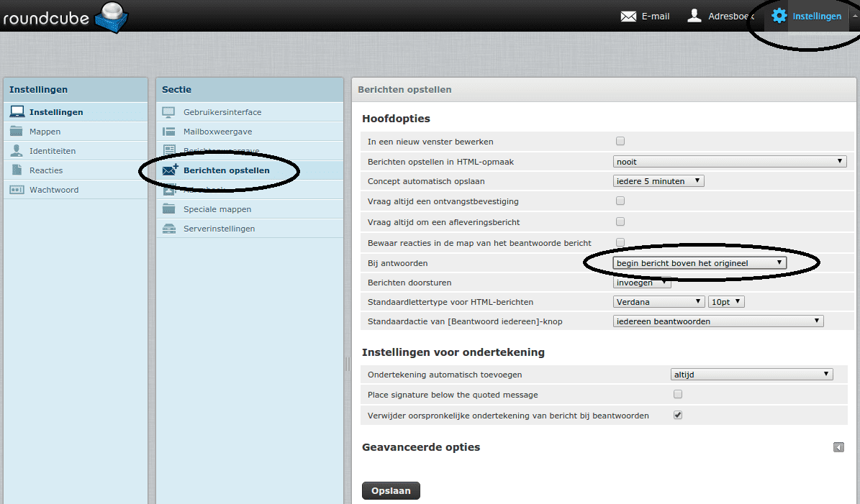Viewport: 860px width, 504px height.
Task: Click the Opslaan button
Action: pos(391,490)
